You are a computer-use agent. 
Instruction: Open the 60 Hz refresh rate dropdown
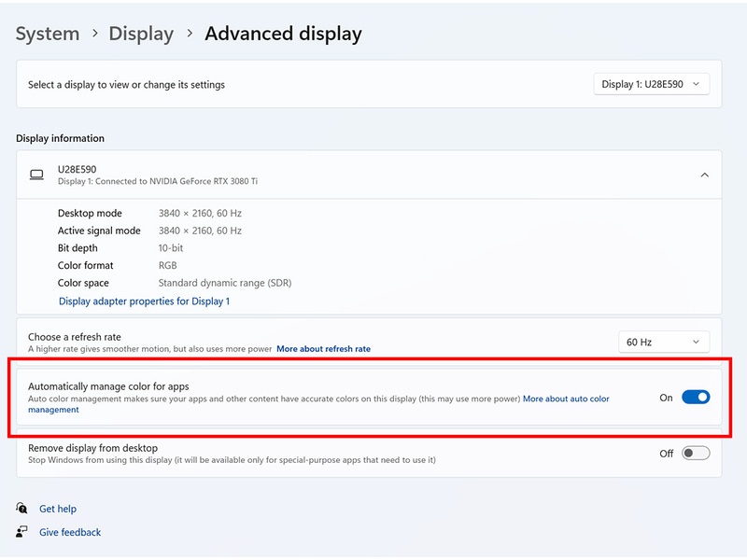pyautogui.click(x=663, y=343)
